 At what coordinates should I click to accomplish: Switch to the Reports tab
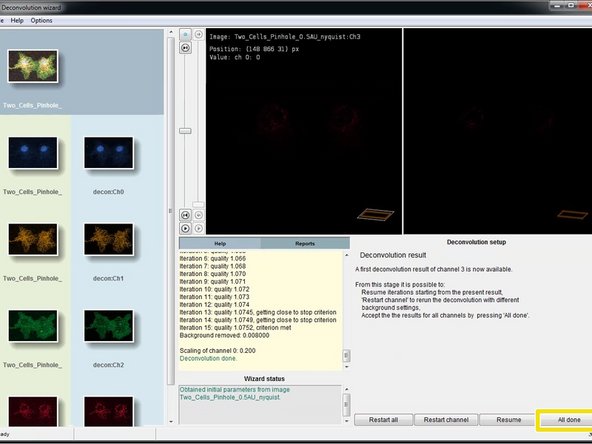(305, 244)
